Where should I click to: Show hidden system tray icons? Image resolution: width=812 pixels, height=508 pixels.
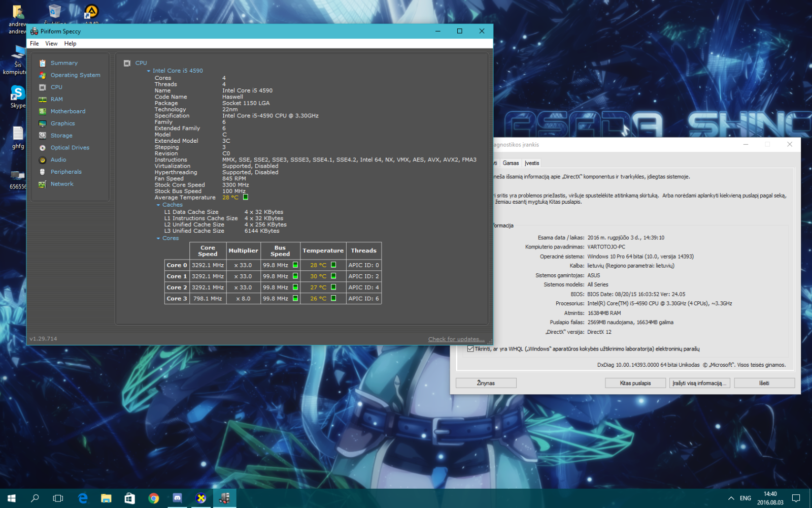731,498
